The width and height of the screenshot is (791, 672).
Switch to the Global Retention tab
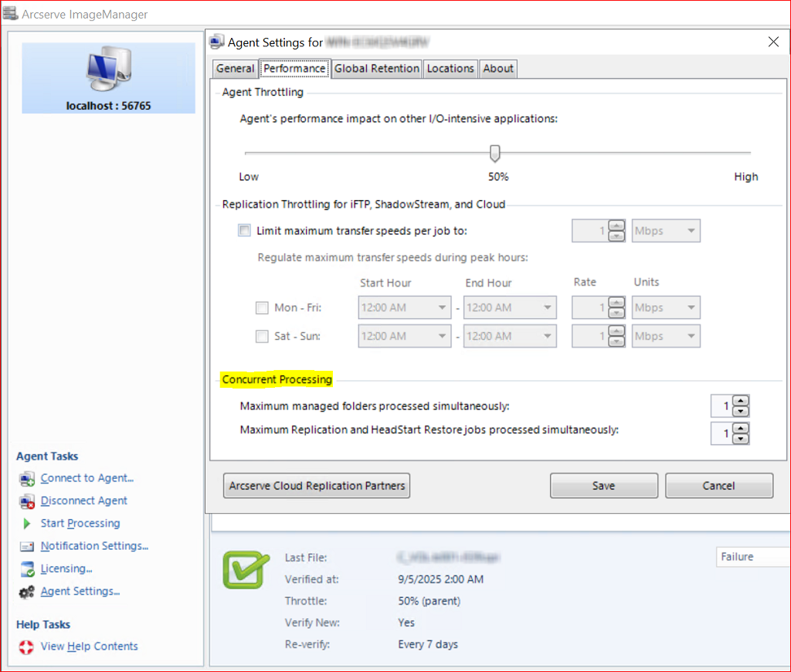tap(377, 69)
